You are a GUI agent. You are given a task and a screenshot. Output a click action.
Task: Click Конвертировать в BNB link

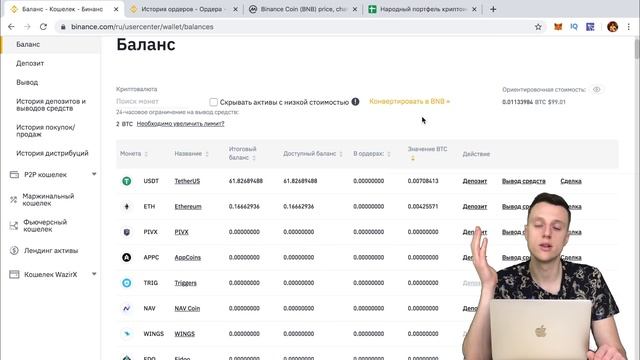(x=409, y=101)
